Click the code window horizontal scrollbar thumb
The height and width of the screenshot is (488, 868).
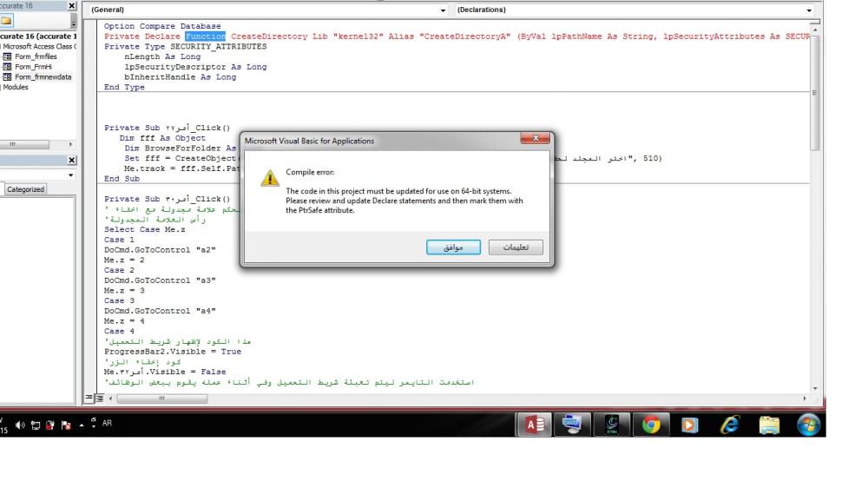click(x=161, y=399)
